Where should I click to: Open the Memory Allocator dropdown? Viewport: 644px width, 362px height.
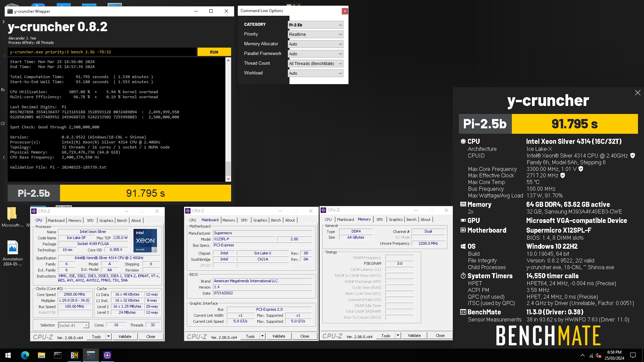point(316,44)
